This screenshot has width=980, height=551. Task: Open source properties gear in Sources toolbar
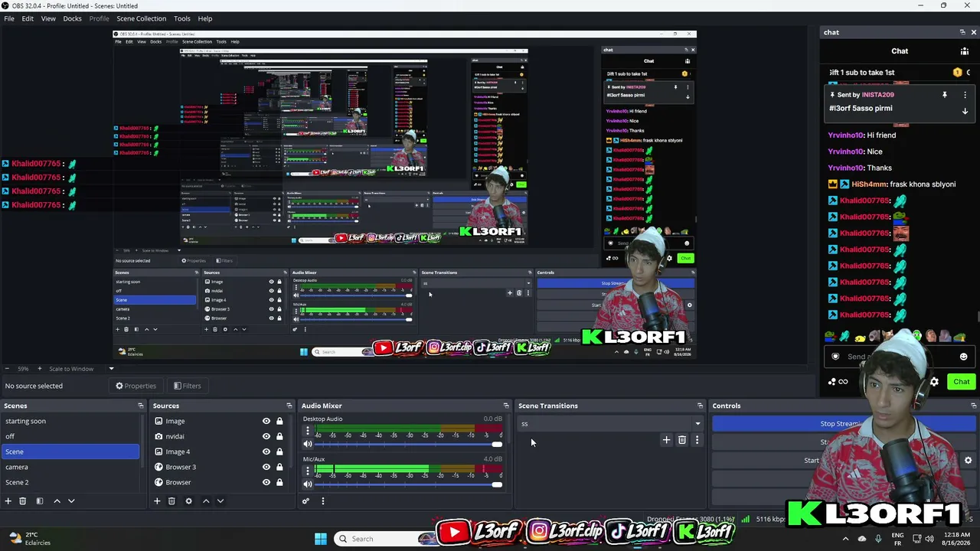pos(188,501)
